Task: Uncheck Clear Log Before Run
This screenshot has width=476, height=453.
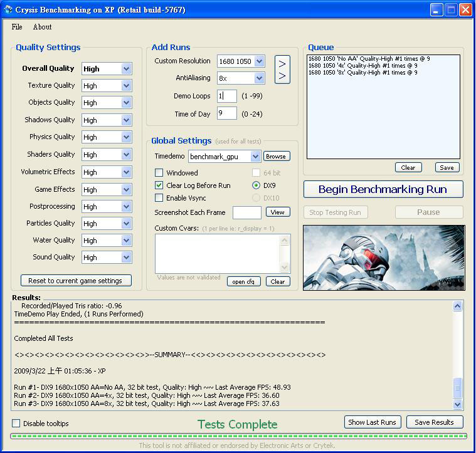Action: coord(159,185)
